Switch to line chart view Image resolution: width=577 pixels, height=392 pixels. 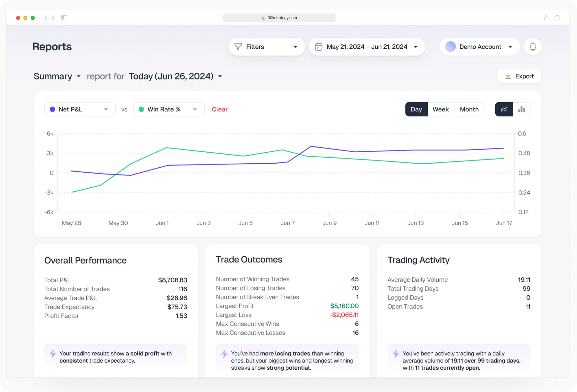504,109
